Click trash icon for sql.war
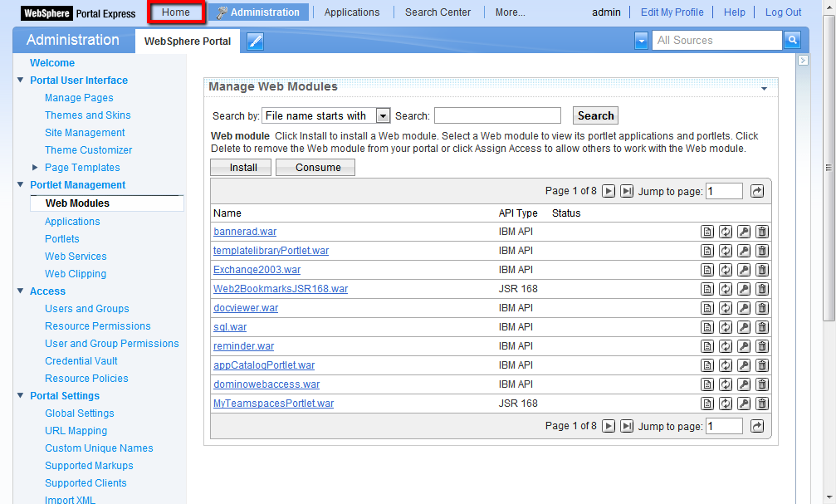This screenshot has height=504, width=836. tap(762, 327)
